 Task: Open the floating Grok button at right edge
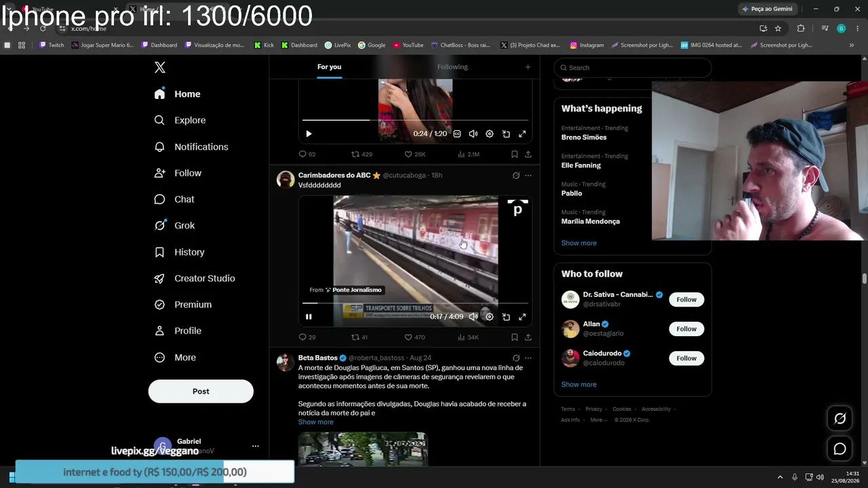tap(840, 419)
